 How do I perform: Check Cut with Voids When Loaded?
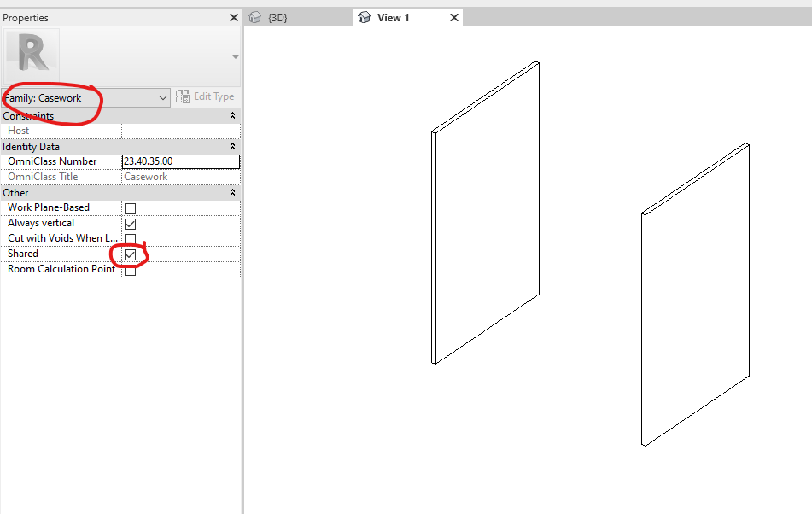click(x=130, y=238)
